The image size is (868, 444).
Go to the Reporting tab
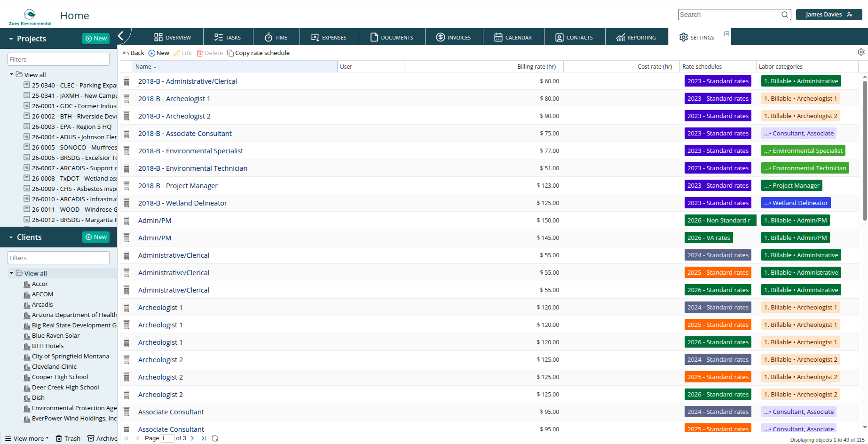point(636,37)
